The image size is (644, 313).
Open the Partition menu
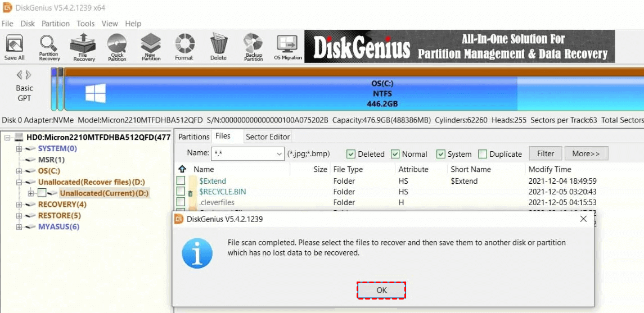click(56, 24)
